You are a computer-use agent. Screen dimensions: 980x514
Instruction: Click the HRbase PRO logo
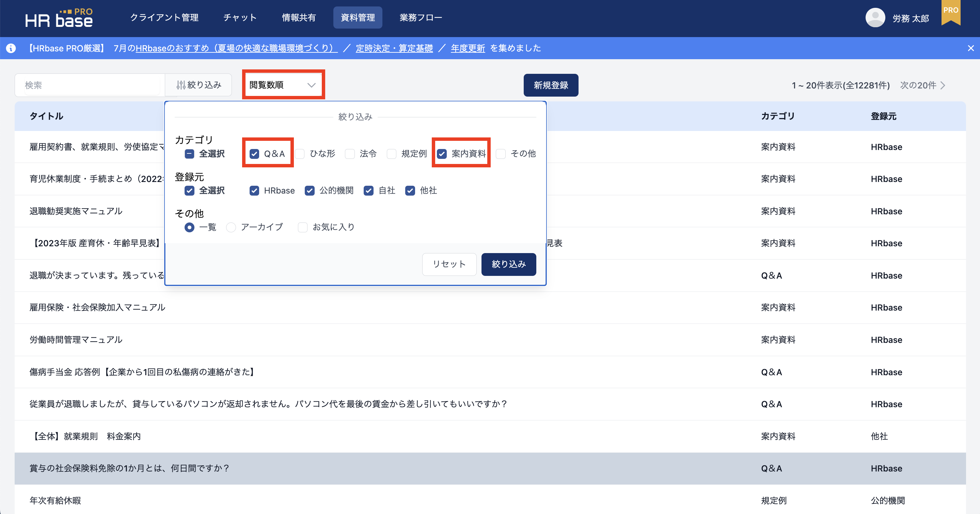coord(59,18)
